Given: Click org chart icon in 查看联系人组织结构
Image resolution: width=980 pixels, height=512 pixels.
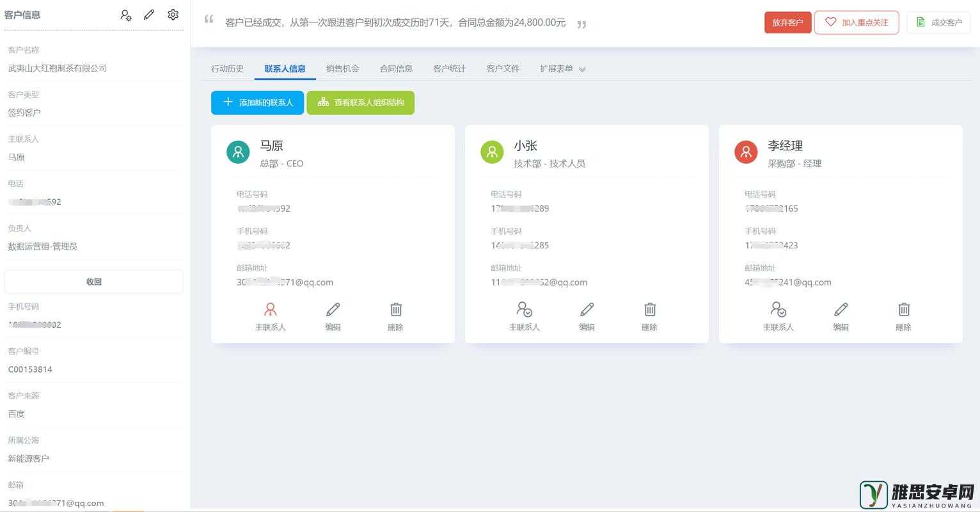Looking at the screenshot, I should [x=323, y=102].
